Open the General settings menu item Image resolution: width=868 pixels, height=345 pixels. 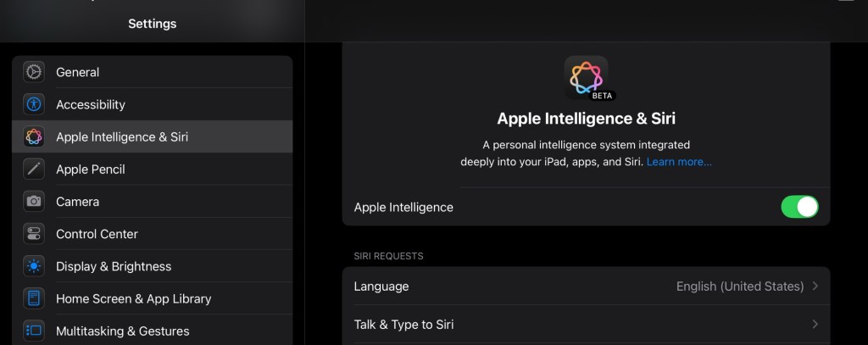click(78, 72)
